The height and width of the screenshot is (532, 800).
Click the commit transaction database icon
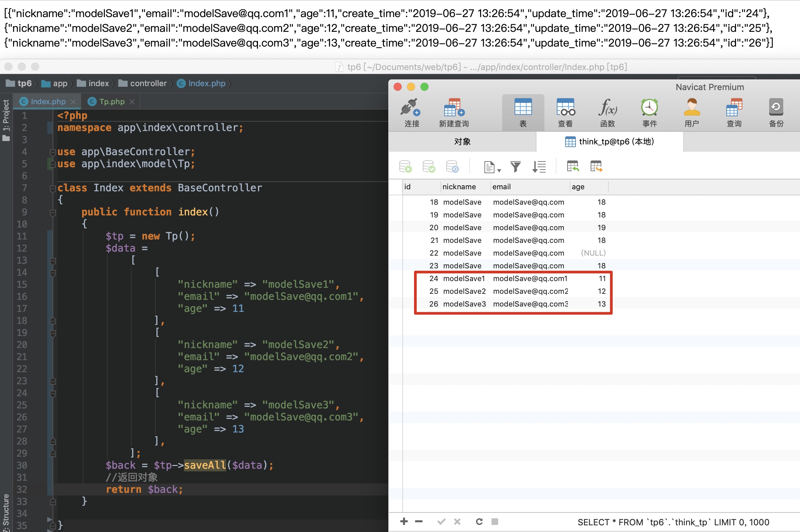tap(429, 167)
